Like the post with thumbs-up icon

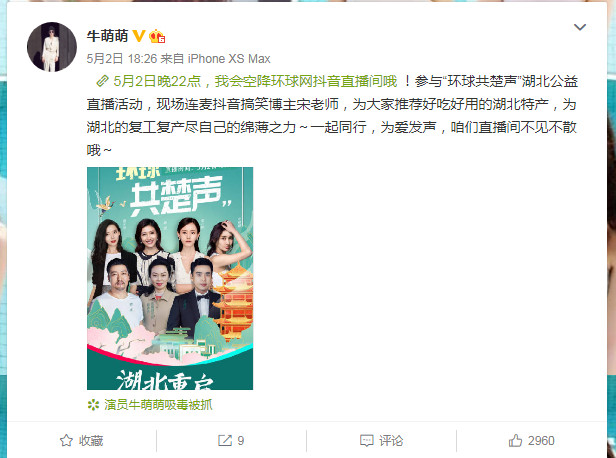515,440
